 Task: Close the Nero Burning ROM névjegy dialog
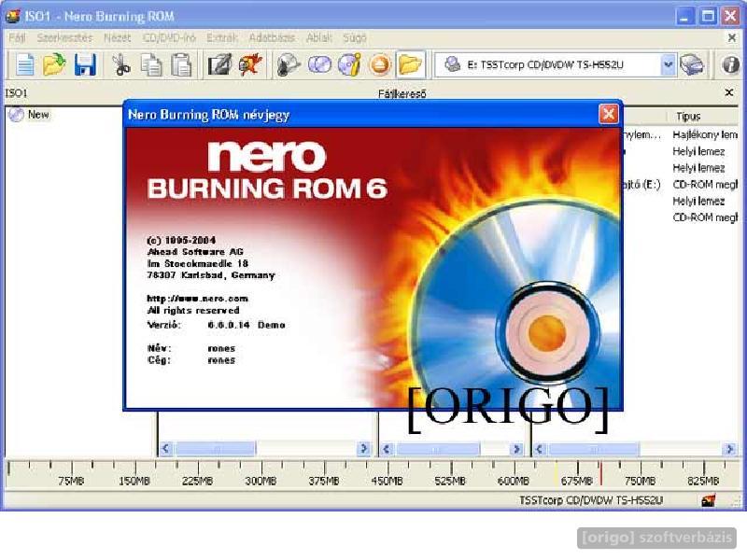tap(609, 114)
